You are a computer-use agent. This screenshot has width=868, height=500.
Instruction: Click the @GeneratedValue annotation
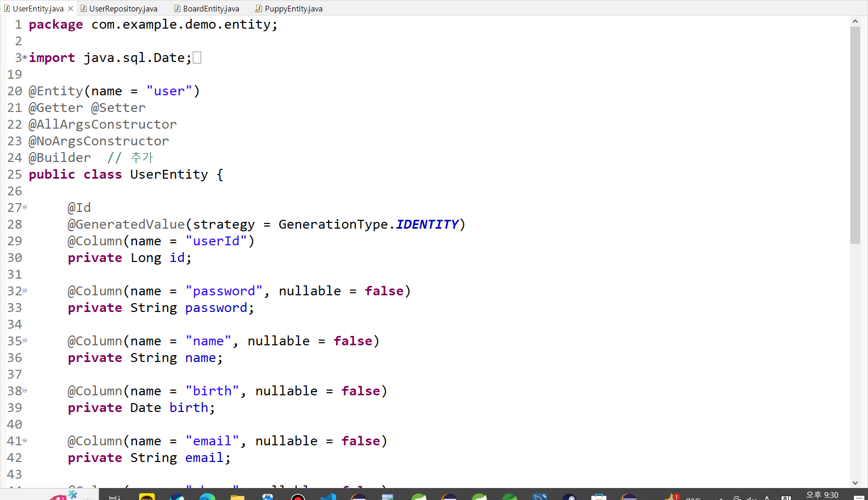tap(126, 224)
